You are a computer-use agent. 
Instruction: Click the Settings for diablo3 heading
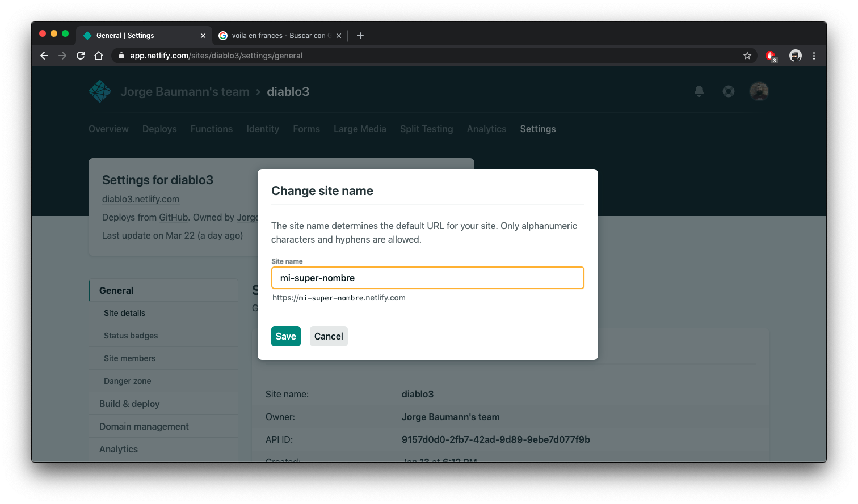point(158,180)
